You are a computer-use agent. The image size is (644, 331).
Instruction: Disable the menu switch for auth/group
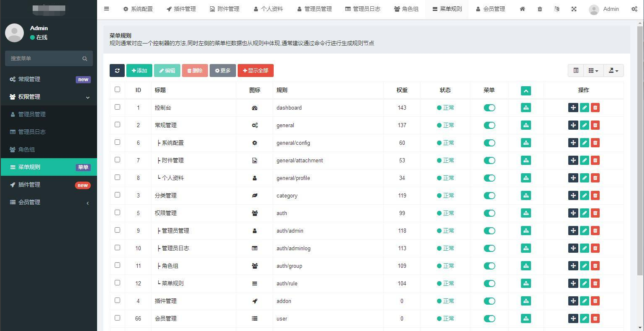coord(489,266)
